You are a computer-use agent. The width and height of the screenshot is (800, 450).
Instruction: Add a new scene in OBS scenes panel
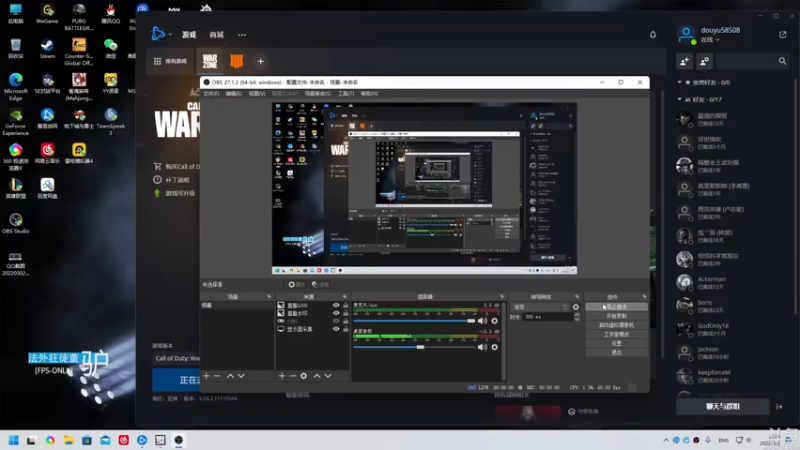[206, 376]
